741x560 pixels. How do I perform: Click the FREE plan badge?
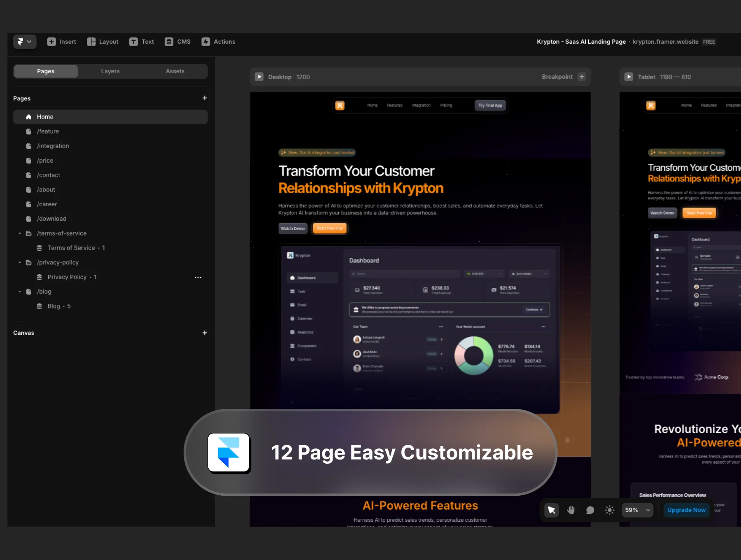pos(709,42)
